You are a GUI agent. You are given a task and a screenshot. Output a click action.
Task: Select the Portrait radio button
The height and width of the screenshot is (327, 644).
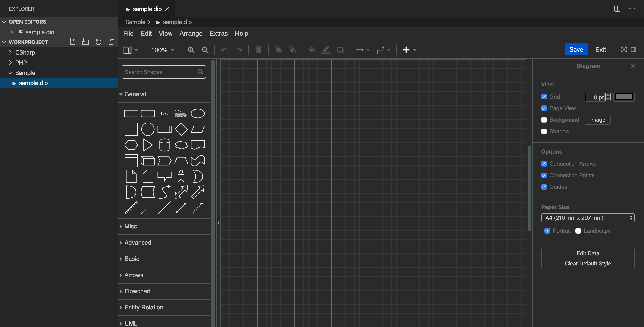[547, 231]
